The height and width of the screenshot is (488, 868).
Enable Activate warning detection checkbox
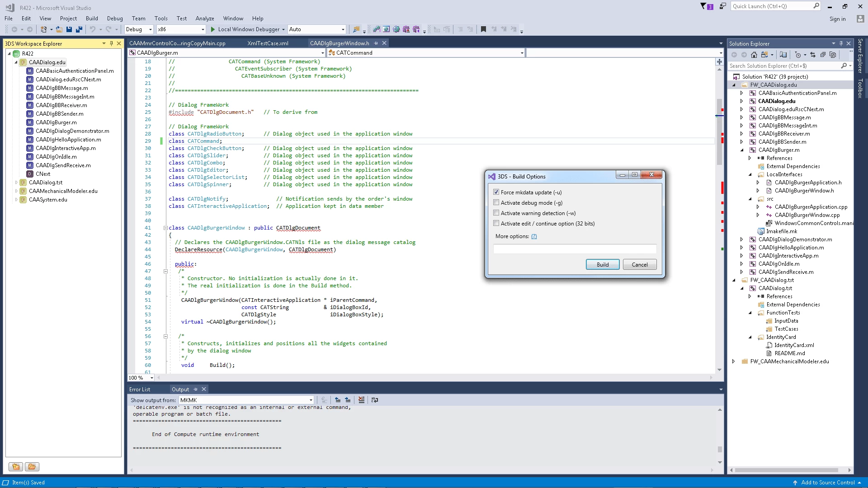pyautogui.click(x=496, y=213)
